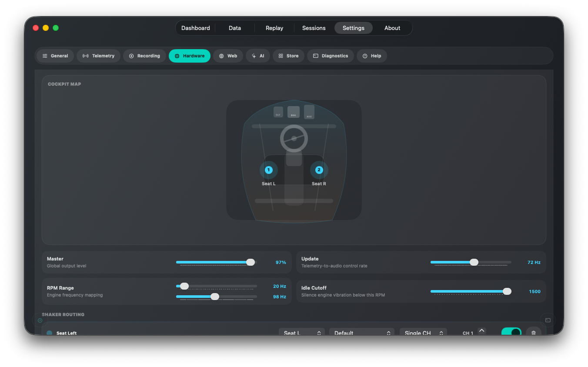Image resolution: width=588 pixels, height=367 pixels.
Task: Delete the Seat Left shaker route
Action: (x=534, y=332)
